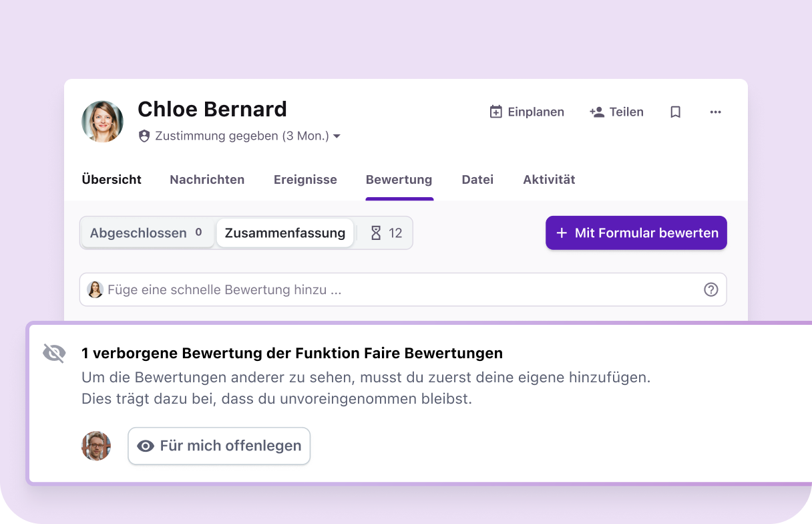The width and height of the screenshot is (812, 524).
Task: Select the Zusammenfassung segment
Action: [x=285, y=233]
